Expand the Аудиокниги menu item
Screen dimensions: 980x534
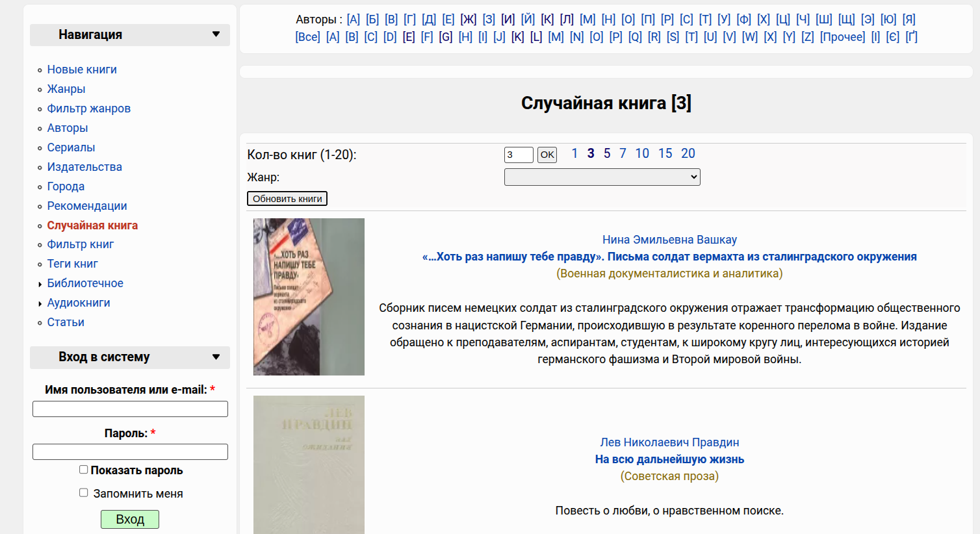pos(40,303)
